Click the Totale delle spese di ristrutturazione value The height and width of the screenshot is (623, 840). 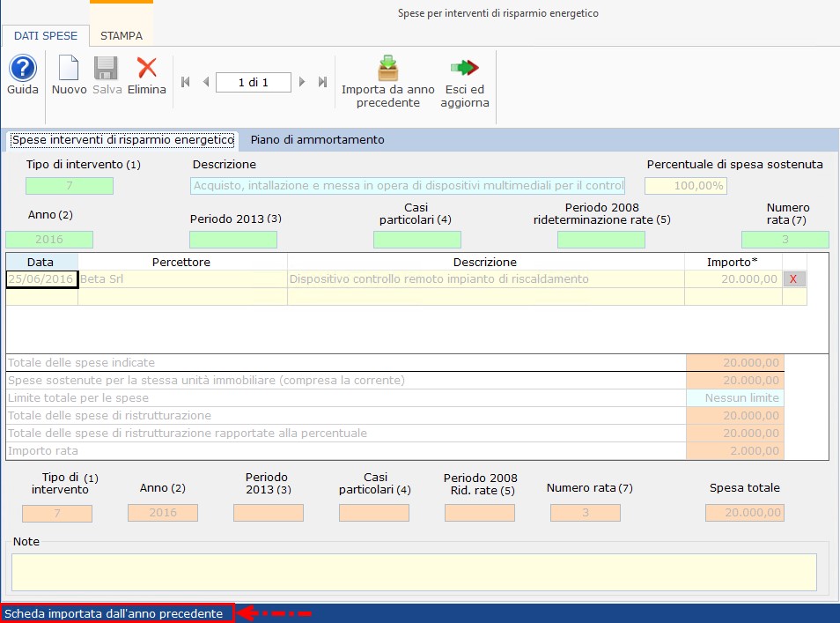pyautogui.click(x=735, y=416)
